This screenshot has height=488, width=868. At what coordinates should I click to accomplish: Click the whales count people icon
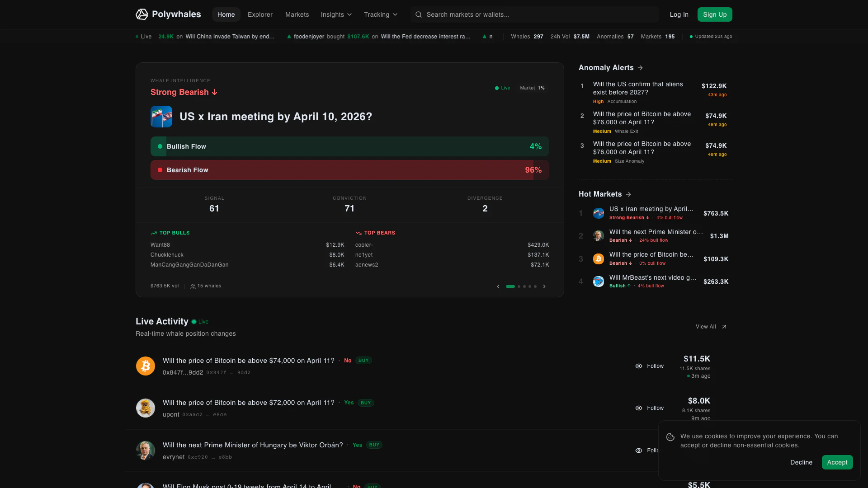click(193, 286)
